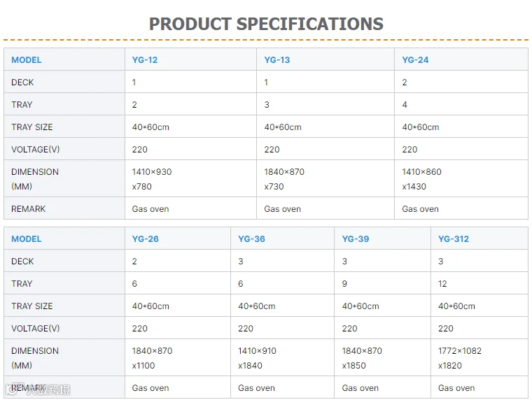
Task: Select the YG-36 model header
Action: [x=251, y=239]
